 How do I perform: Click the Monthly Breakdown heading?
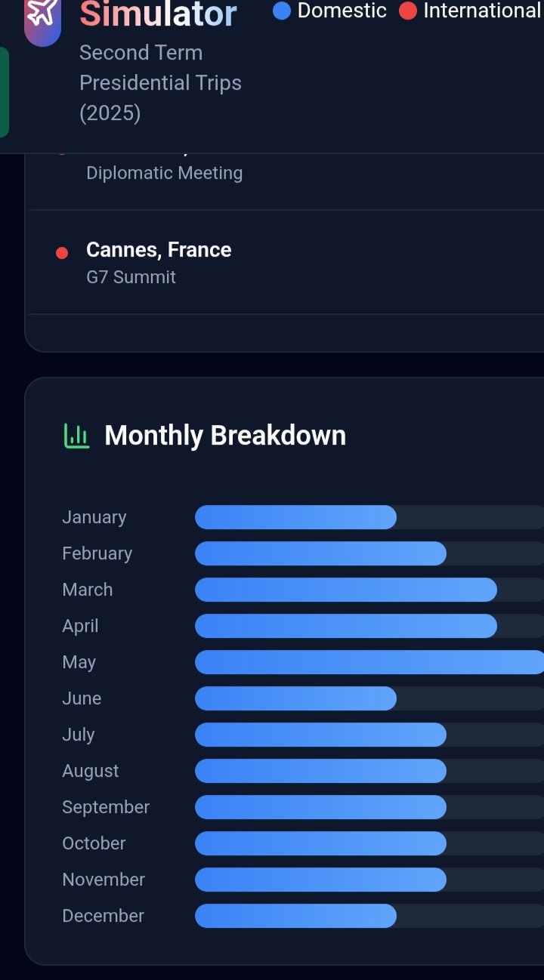[x=225, y=436]
